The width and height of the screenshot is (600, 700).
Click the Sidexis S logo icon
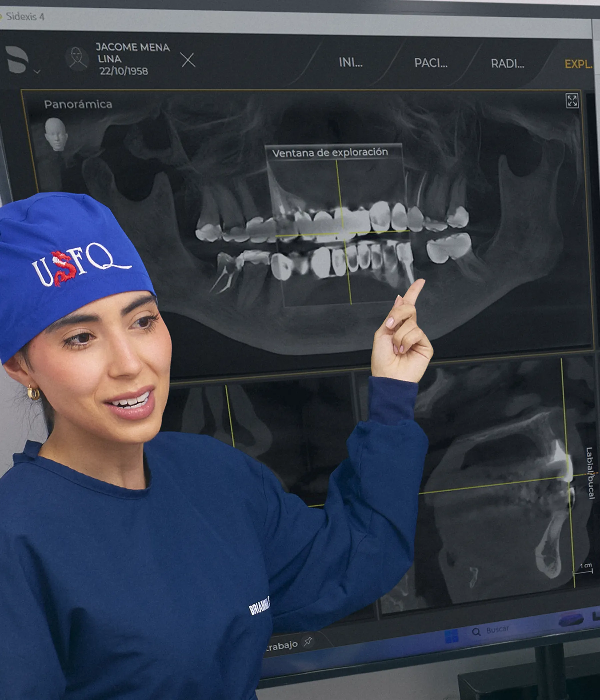point(17,59)
